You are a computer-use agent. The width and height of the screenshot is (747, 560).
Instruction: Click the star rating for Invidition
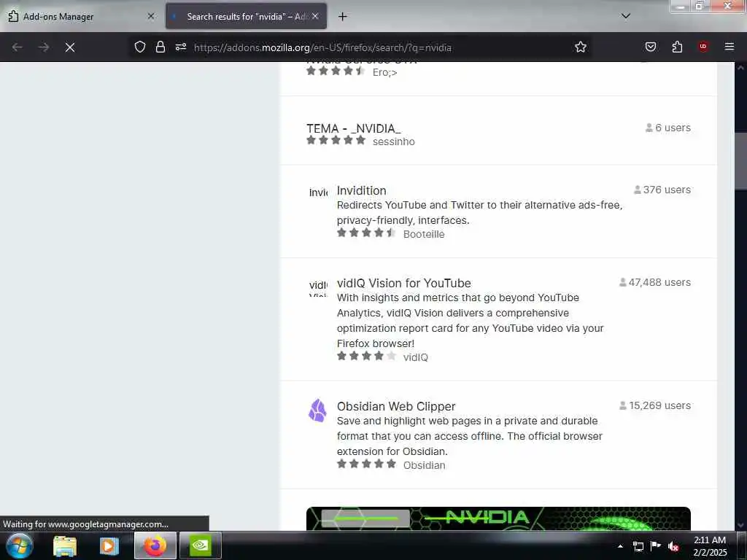366,233
